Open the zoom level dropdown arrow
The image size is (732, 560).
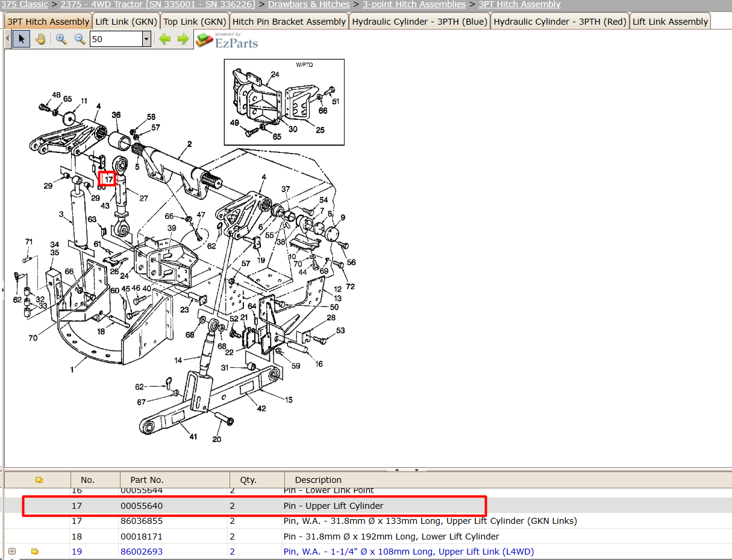coord(146,40)
